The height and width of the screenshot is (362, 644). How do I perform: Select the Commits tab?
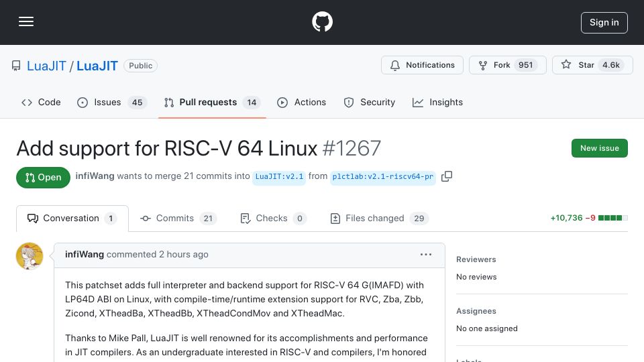click(178, 219)
